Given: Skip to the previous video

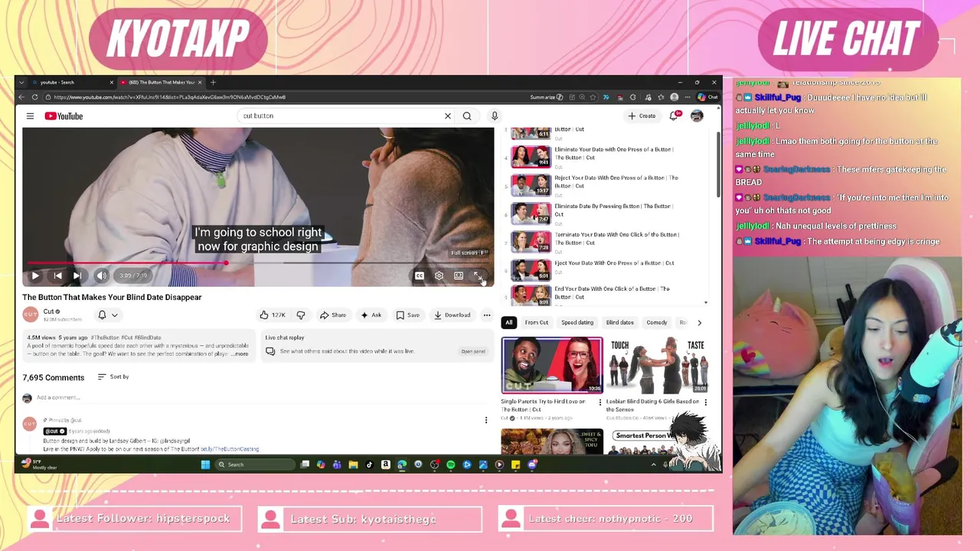Looking at the screenshot, I should pos(57,275).
